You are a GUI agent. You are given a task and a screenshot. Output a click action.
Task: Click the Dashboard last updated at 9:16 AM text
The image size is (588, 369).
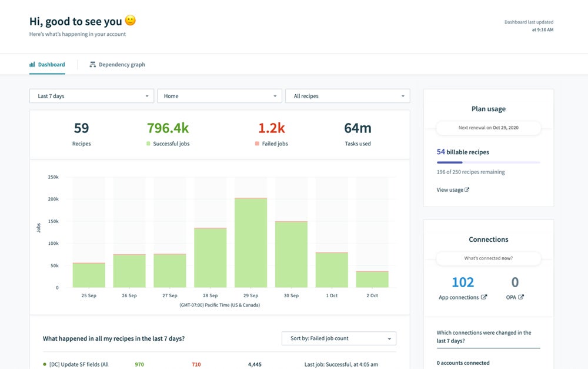(529, 26)
